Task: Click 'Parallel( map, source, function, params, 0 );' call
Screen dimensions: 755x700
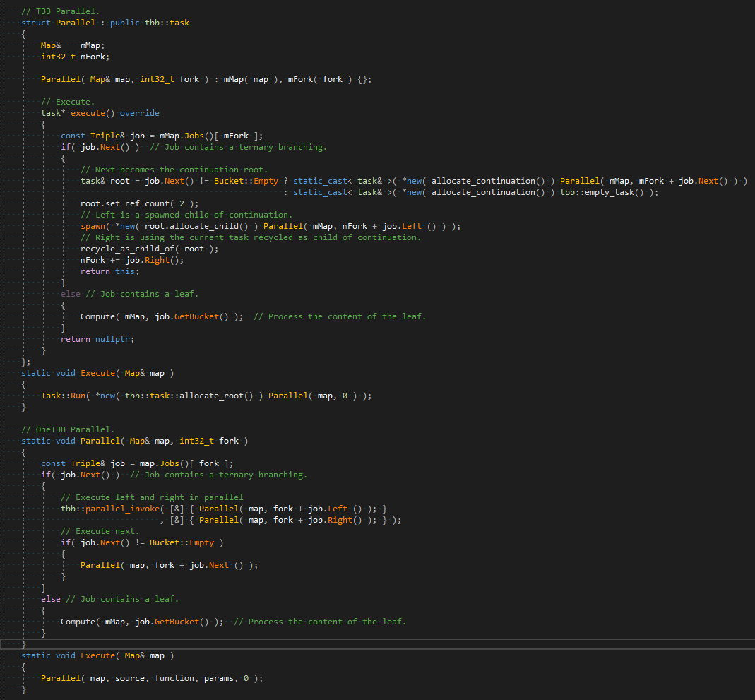Action: click(152, 678)
